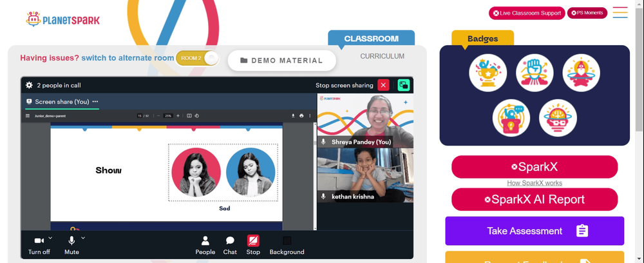Open the main hamburger menu
Screen dimensions: 644x263
point(620,12)
